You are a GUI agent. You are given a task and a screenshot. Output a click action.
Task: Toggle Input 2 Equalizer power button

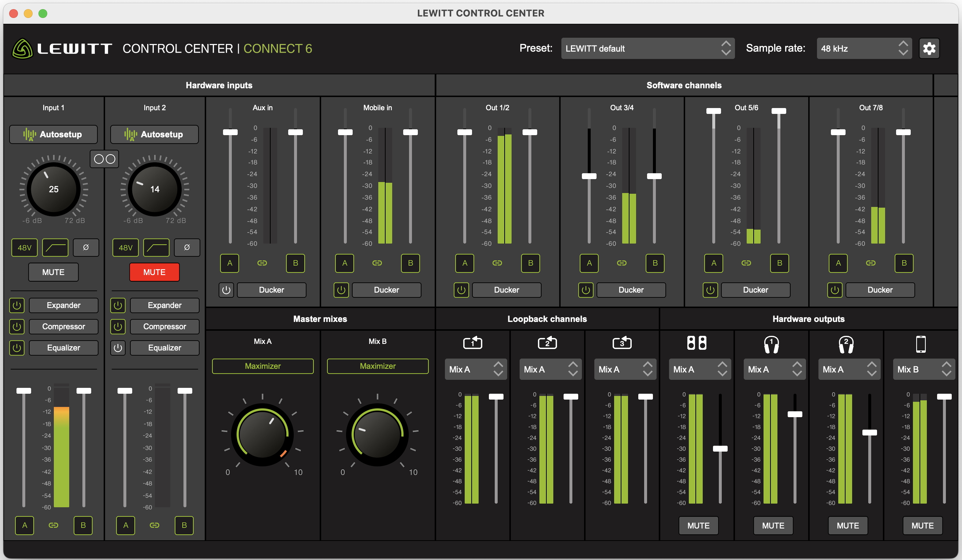point(118,348)
